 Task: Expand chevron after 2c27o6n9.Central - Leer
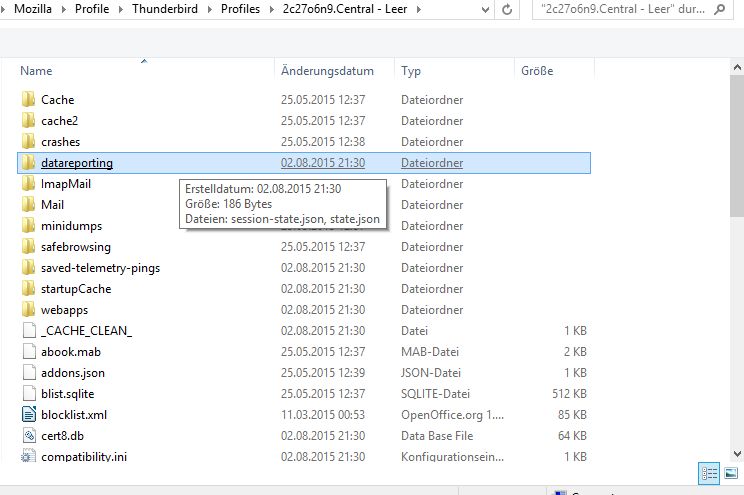click(x=418, y=9)
